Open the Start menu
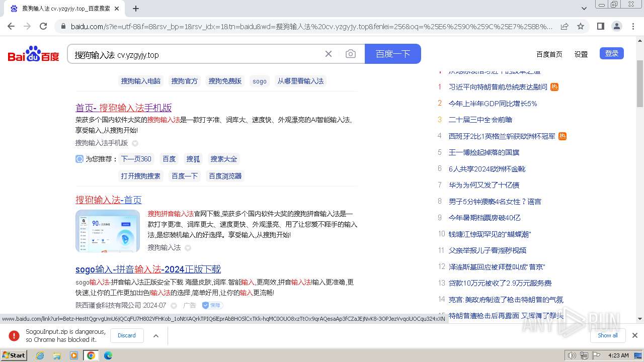Screen dimensions: 644x362 tap(14, 355)
